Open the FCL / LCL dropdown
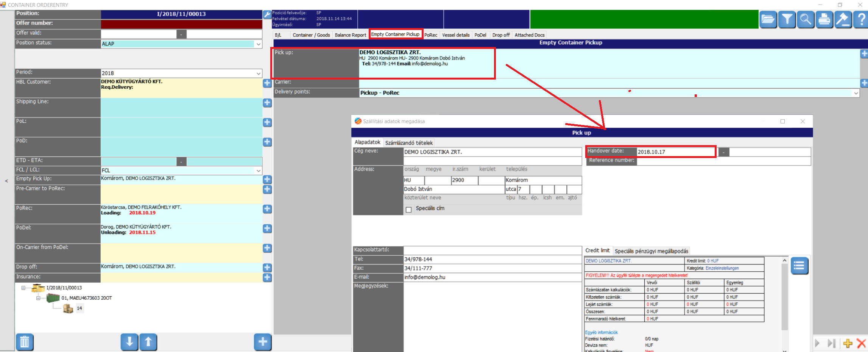 (259, 171)
